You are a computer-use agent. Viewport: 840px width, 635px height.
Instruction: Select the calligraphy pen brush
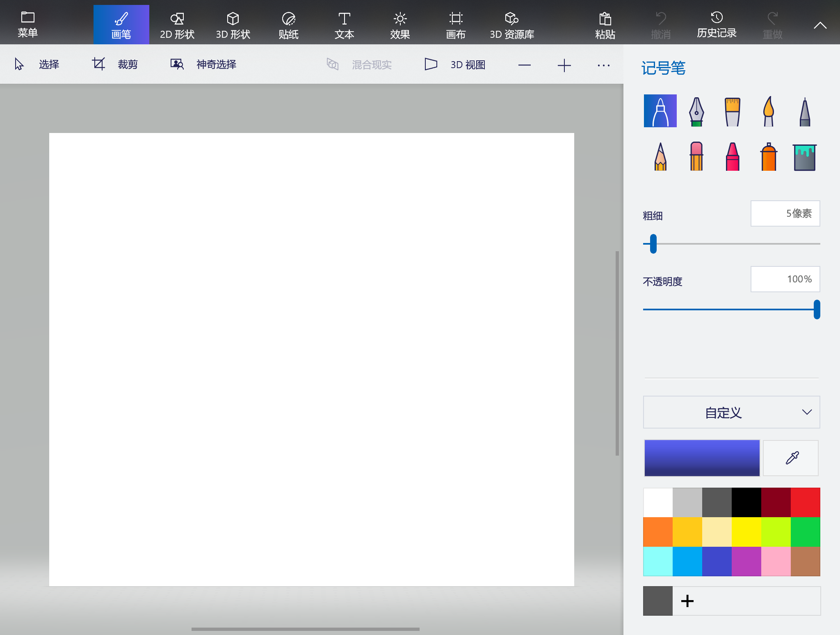click(696, 111)
